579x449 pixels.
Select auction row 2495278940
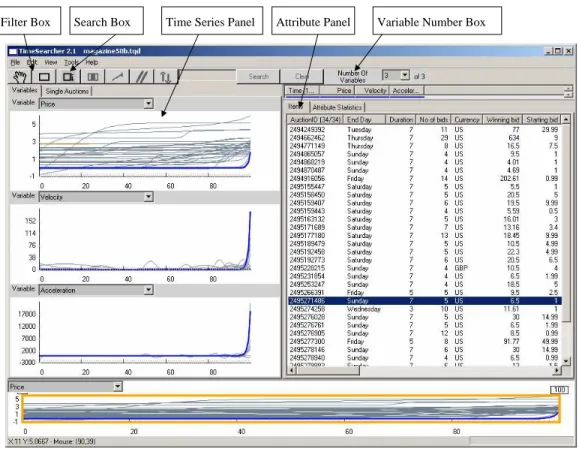pyautogui.click(x=424, y=357)
